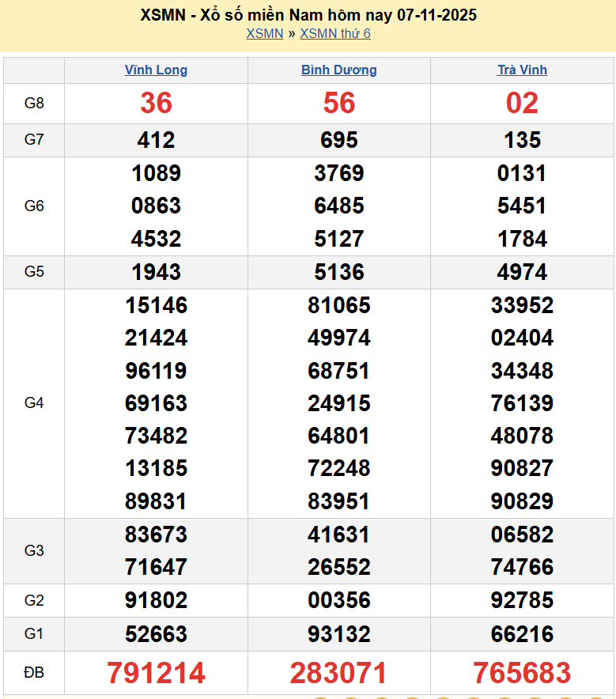This screenshot has width=616, height=699.
Task: Select Vĩnh Long special prize 791214
Action: (156, 673)
